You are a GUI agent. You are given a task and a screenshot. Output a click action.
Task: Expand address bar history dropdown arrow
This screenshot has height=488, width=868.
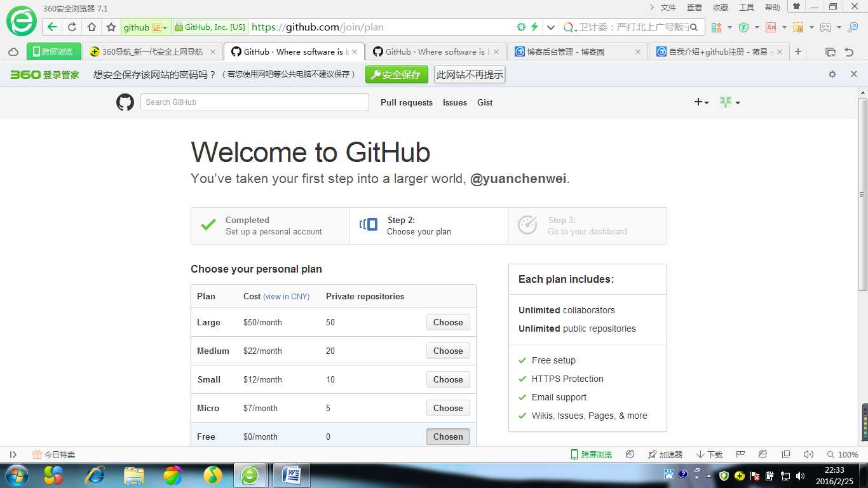pos(550,27)
